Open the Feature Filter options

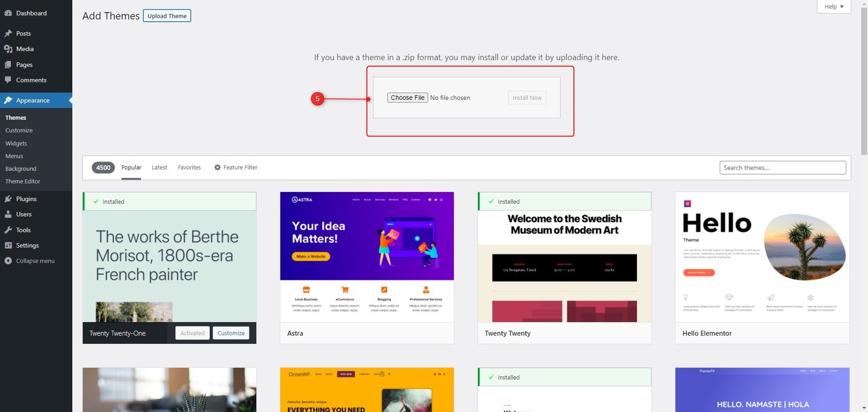click(x=235, y=168)
